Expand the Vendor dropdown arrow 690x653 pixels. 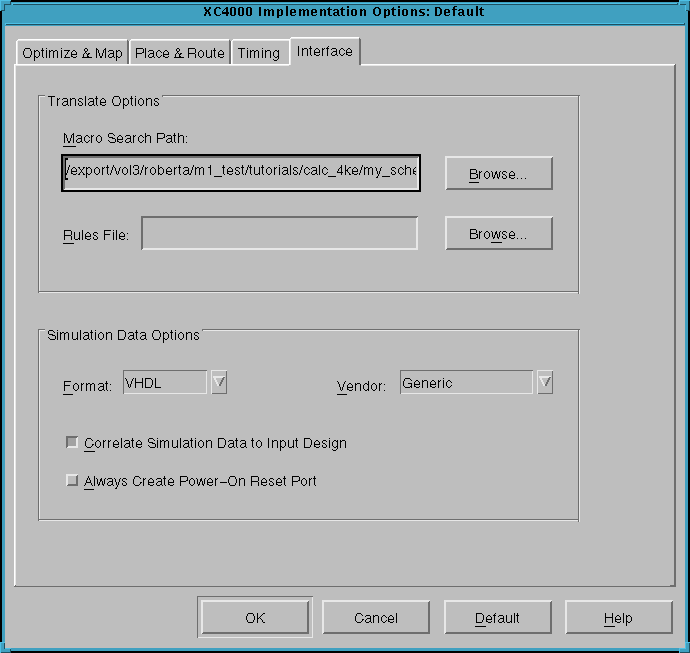tap(545, 382)
